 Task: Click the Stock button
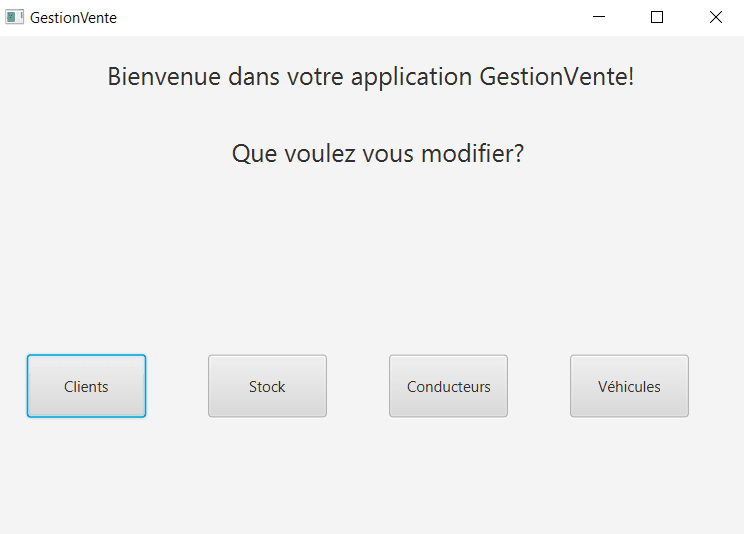(x=267, y=386)
